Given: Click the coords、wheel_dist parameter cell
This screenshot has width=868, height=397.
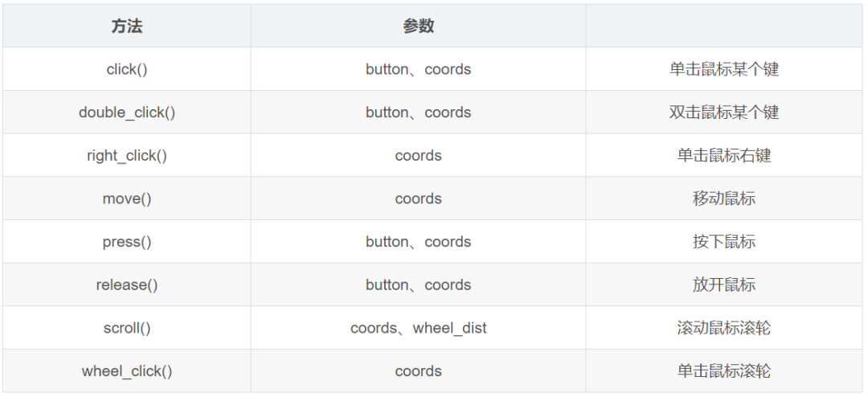Looking at the screenshot, I should point(418,328).
